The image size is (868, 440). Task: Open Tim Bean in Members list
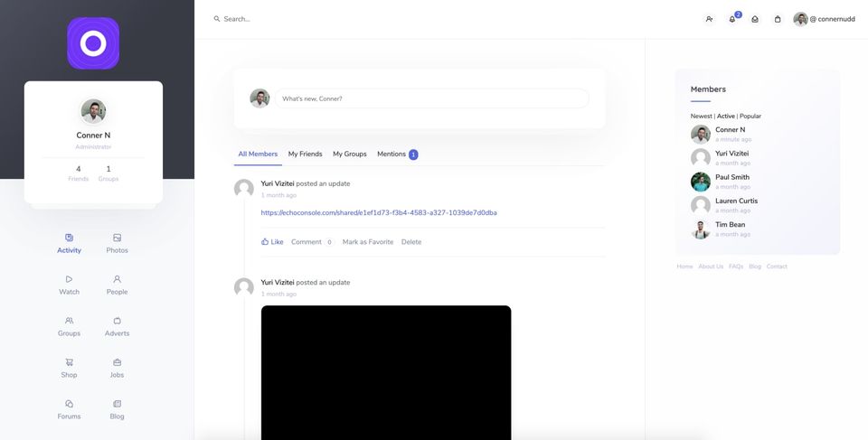(730, 225)
